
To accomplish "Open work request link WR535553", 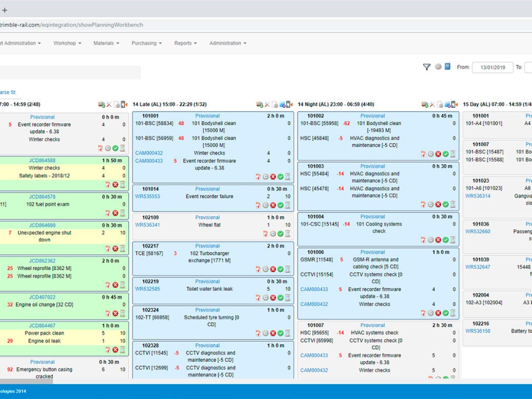I will (x=148, y=196).
